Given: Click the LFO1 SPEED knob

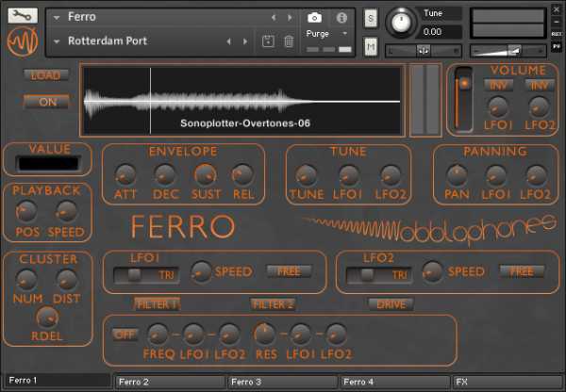Looking at the screenshot, I should [x=201, y=271].
